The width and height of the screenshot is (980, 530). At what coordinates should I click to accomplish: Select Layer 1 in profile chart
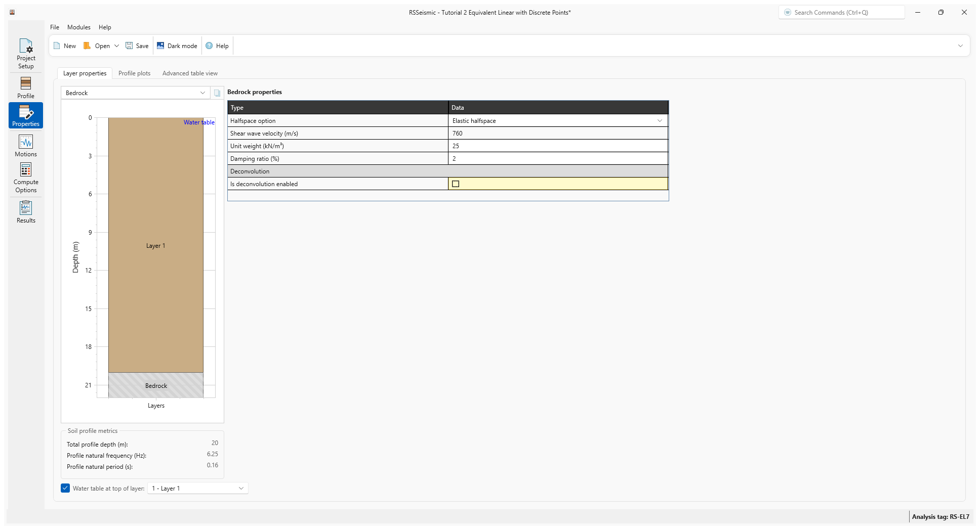click(156, 245)
